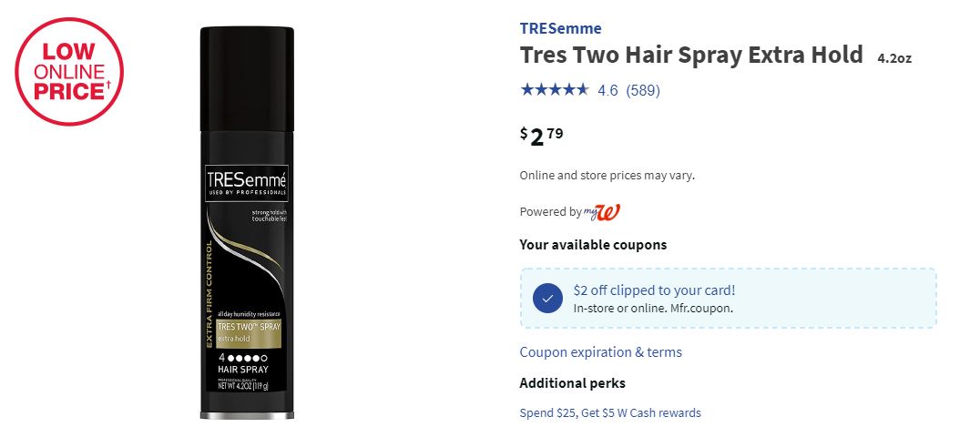Screen dimensions: 980x427
Task: Click the 4.2oz size label
Action: pyautogui.click(x=894, y=58)
